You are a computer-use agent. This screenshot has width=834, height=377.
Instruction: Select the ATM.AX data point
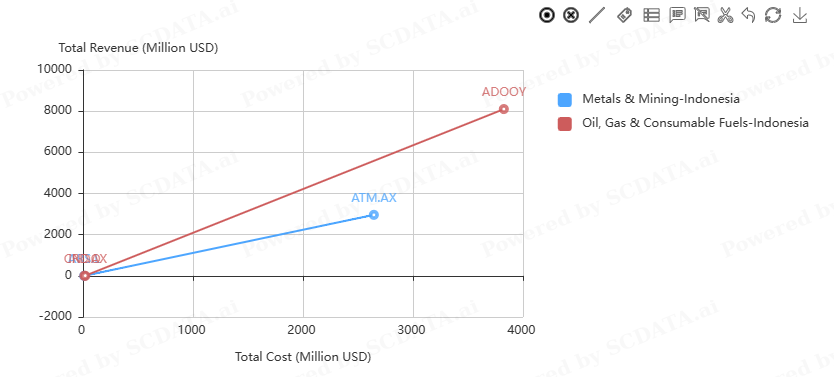pos(374,215)
